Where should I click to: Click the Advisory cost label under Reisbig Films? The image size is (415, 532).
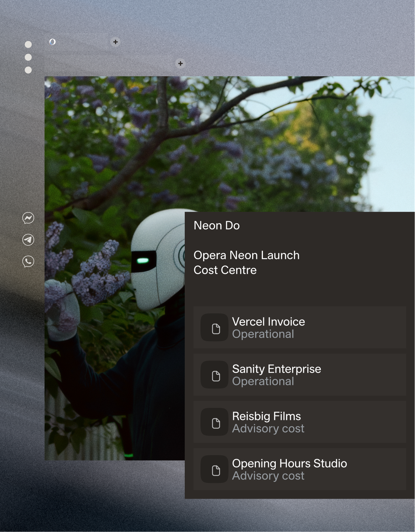click(x=268, y=428)
